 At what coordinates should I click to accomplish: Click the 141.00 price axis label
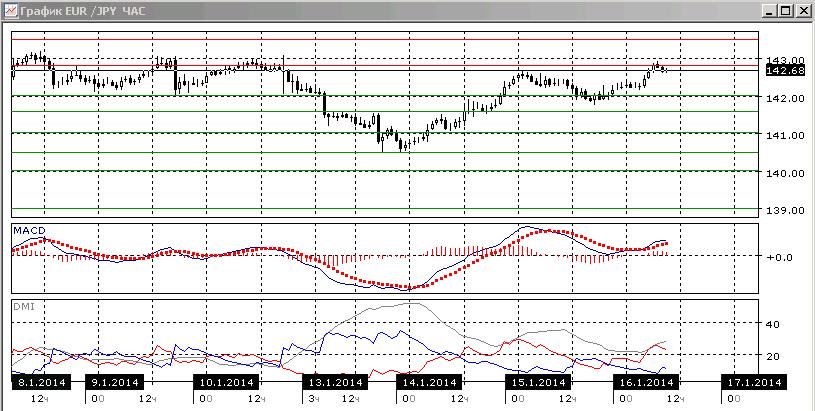785,135
